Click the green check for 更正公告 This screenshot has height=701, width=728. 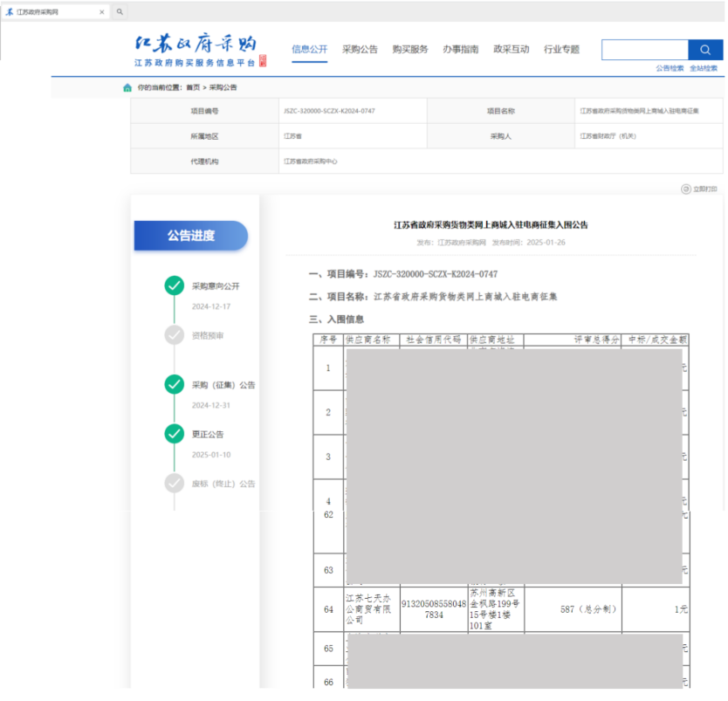[174, 434]
